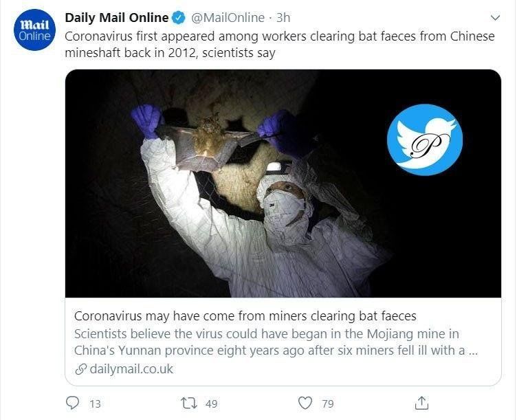
Task: Toggle the heart like icon
Action: point(306,402)
